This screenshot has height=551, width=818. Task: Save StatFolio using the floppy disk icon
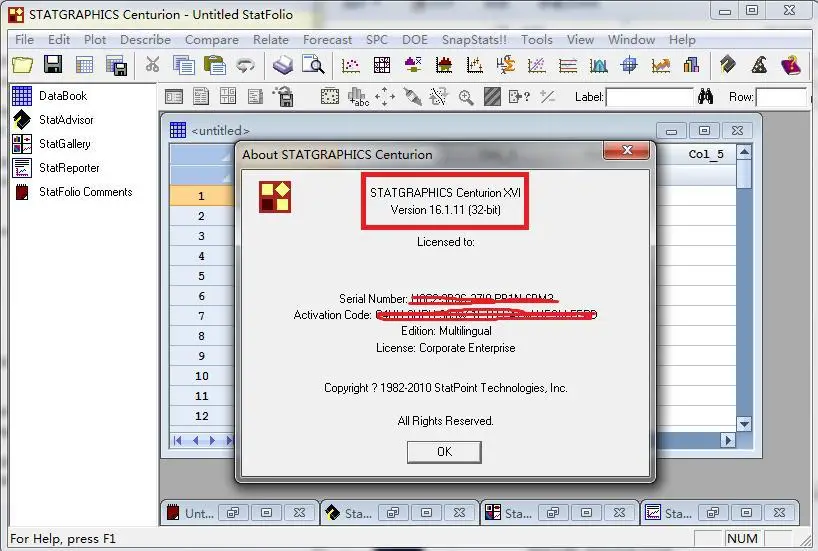coord(53,65)
